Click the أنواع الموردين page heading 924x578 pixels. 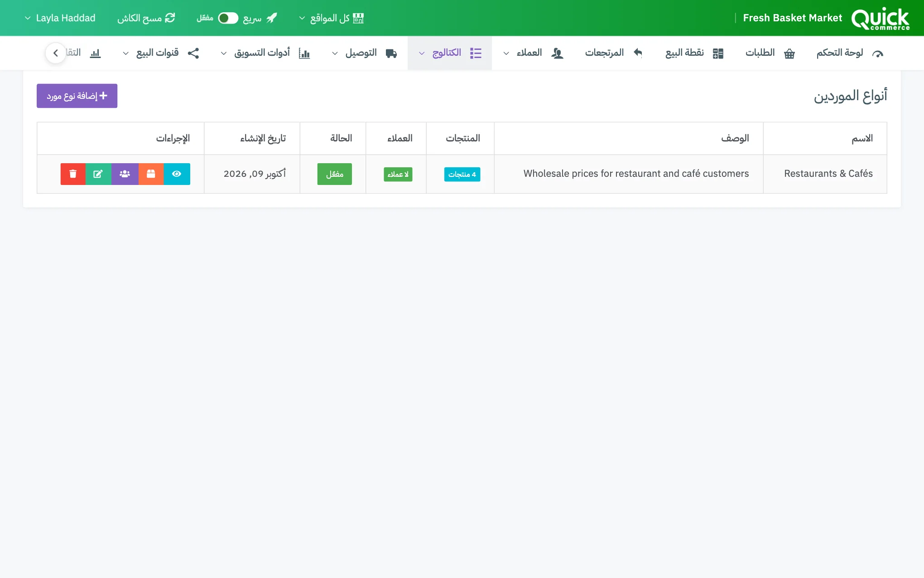click(850, 96)
